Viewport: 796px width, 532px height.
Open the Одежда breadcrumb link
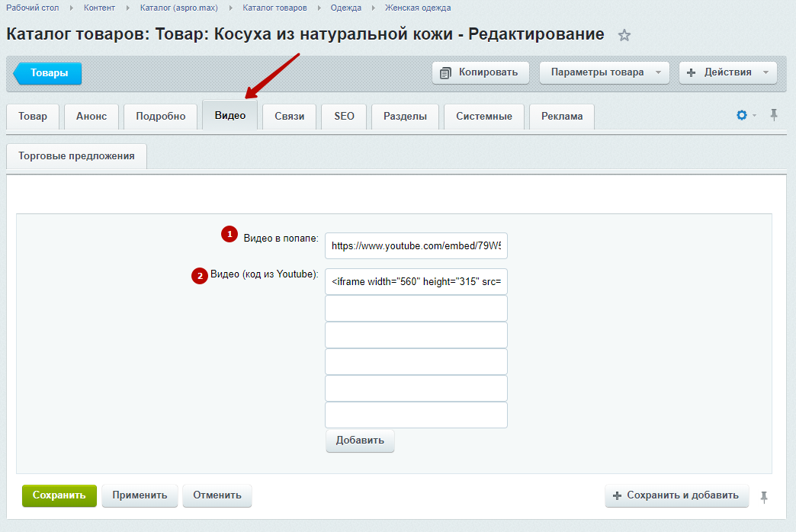click(x=345, y=8)
